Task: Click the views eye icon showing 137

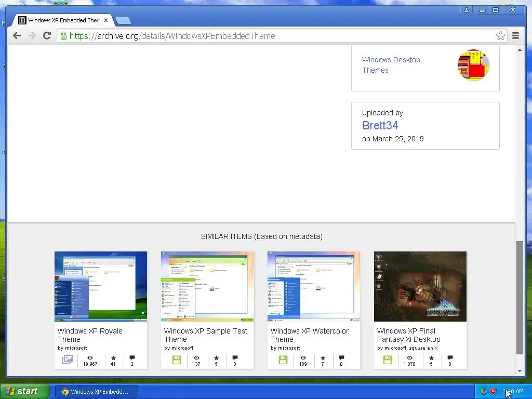Action: [x=196, y=358]
